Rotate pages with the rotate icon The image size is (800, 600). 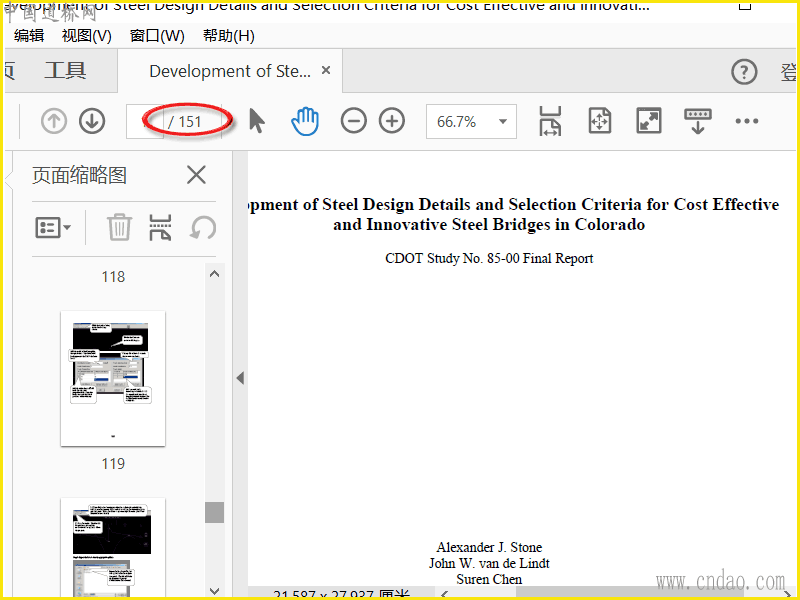203,228
